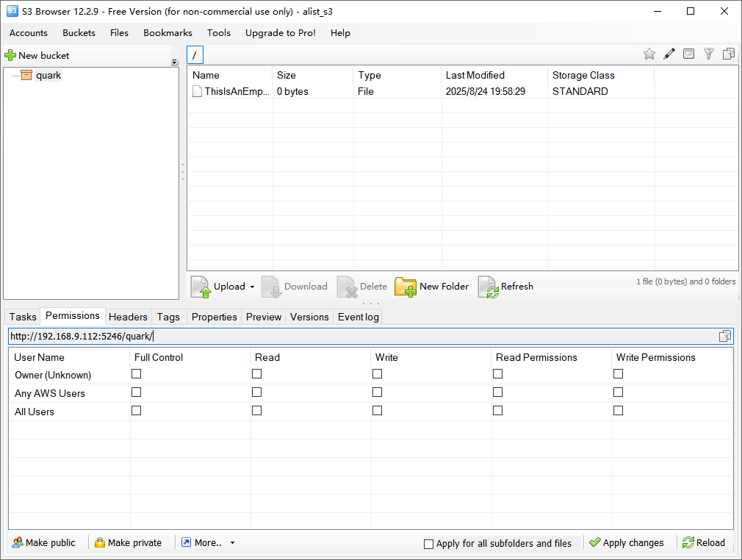Click the Delete file icon
The width and height of the screenshot is (742, 560).
tap(347, 287)
